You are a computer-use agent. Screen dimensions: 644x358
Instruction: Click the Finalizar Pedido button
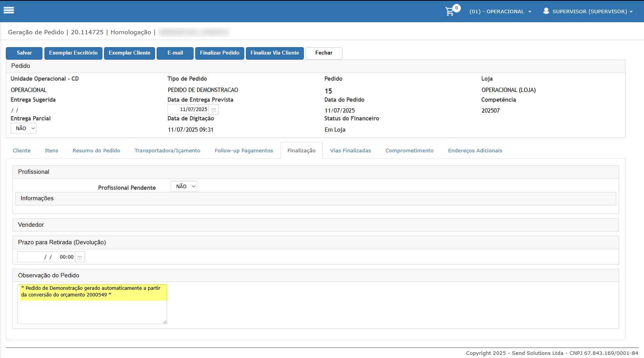point(220,53)
